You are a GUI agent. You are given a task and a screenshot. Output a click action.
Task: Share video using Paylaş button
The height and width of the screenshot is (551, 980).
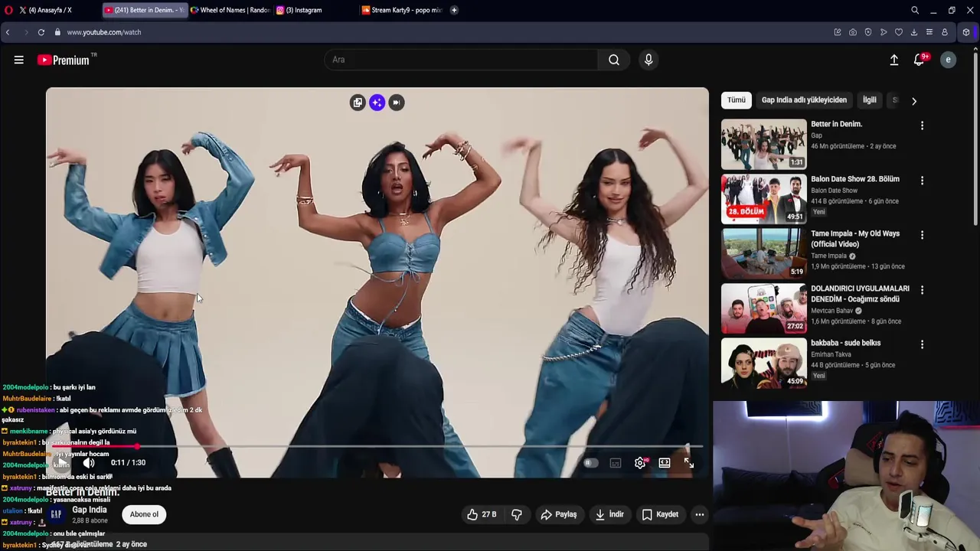[x=558, y=514]
